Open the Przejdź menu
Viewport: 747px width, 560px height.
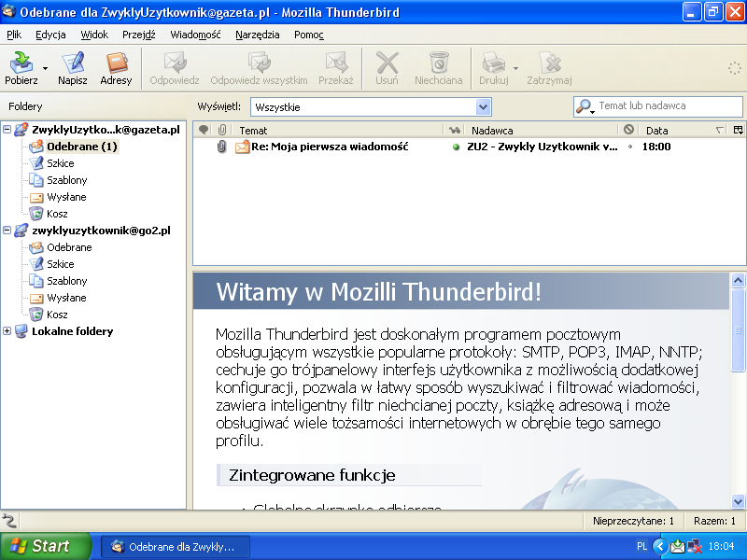pyautogui.click(x=138, y=35)
